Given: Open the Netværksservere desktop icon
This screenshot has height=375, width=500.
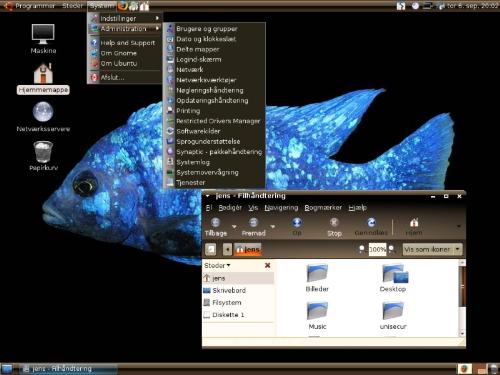Looking at the screenshot, I should (43, 117).
